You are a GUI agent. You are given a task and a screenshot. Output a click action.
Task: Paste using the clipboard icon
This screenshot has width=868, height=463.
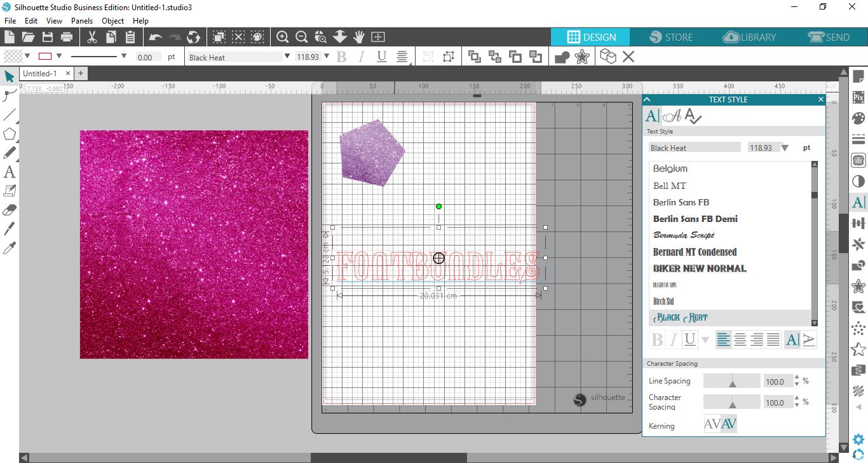[131, 37]
